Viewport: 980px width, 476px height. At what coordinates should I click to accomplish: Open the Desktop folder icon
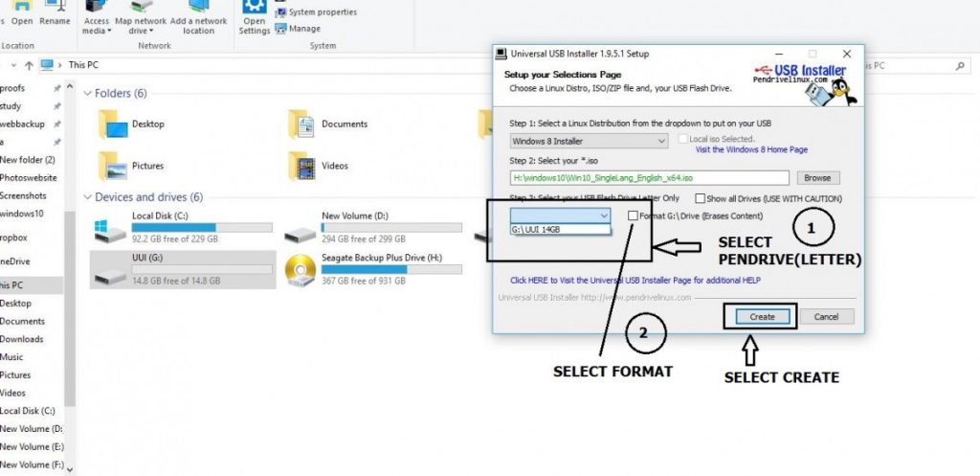click(114, 125)
